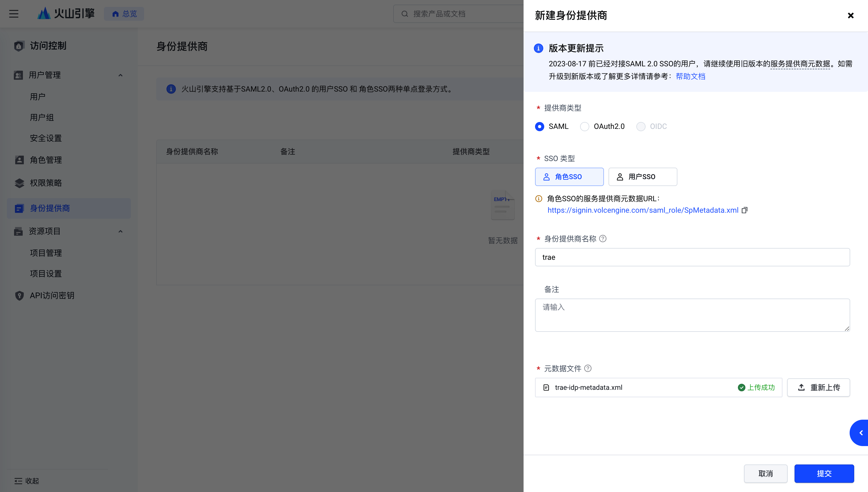This screenshot has height=492, width=868.
Task: Click the 访问控制 sidebar title
Action: coord(48,46)
